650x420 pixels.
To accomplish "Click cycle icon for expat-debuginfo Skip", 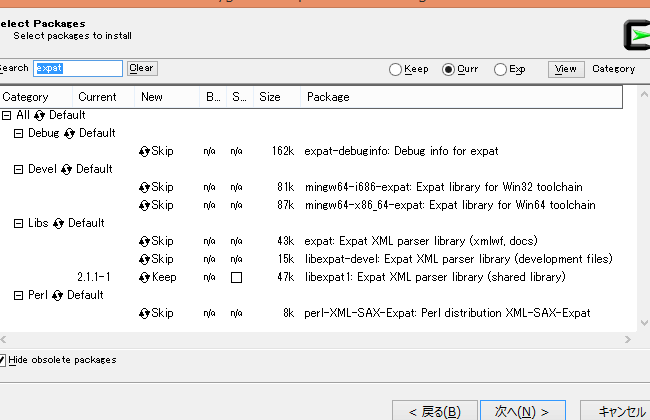I will (145, 151).
